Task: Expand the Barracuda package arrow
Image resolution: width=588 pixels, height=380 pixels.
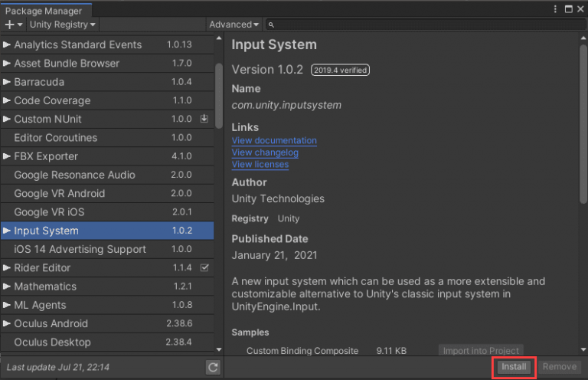Action: click(6, 82)
